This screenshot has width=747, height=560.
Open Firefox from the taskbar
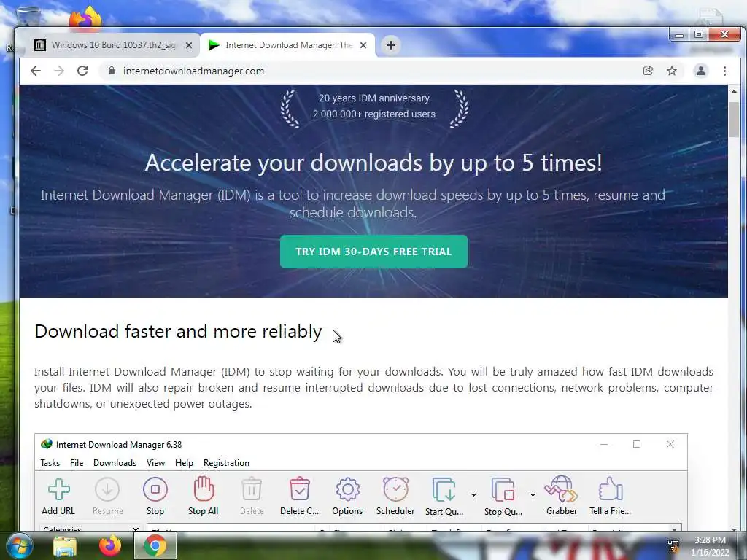109,545
